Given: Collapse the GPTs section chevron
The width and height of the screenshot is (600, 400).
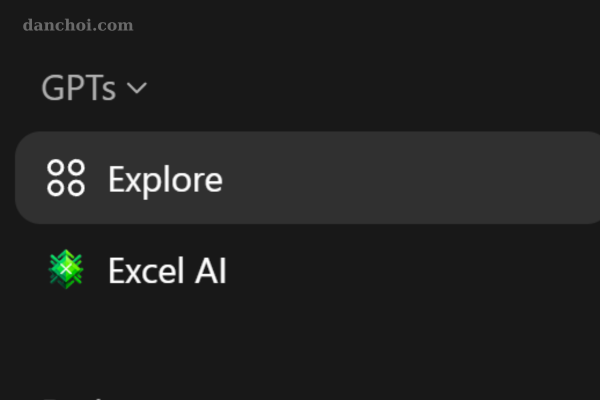Looking at the screenshot, I should pos(137,88).
